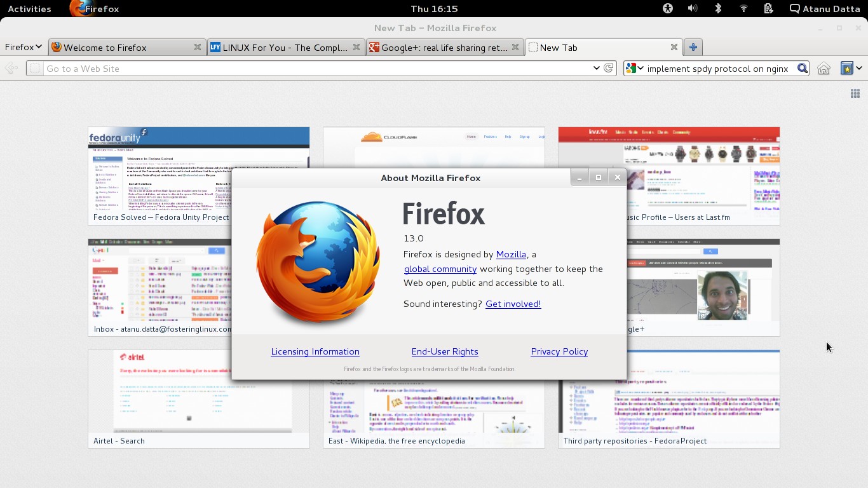This screenshot has width=868, height=488.
Task: Open the Third party repositories thumbnail
Action: 668,398
